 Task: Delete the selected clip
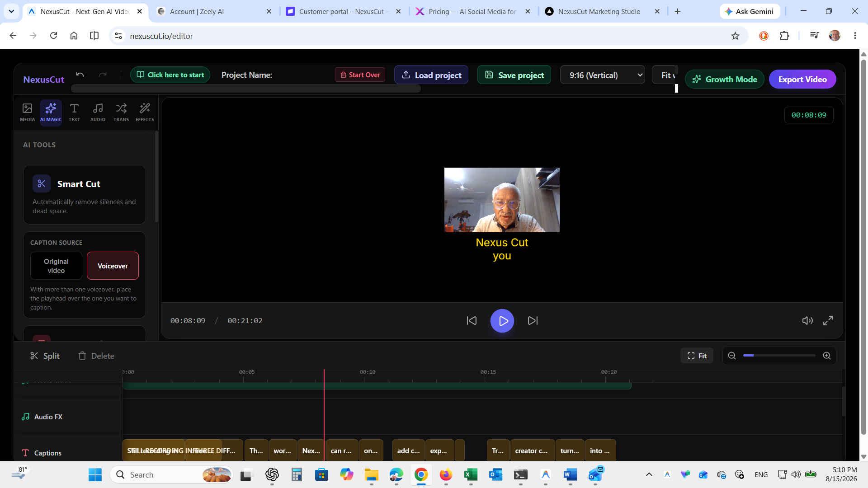pos(96,356)
